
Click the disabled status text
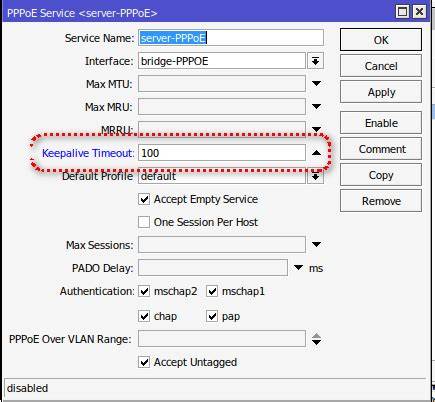tap(27, 388)
